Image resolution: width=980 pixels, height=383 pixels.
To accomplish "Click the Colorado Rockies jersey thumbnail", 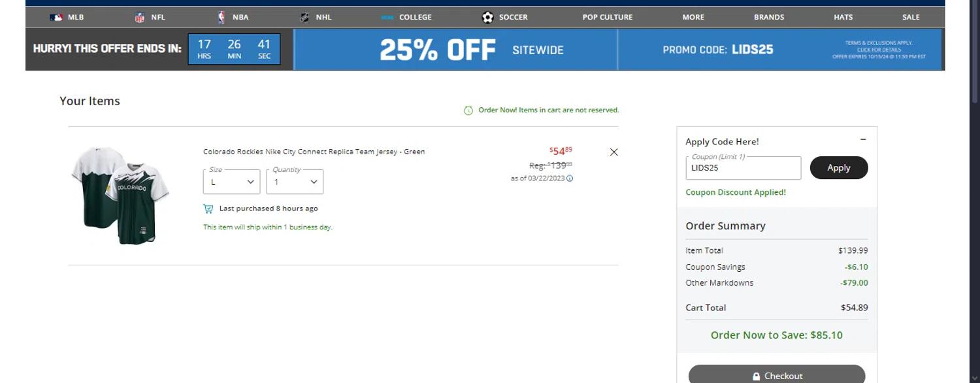I will (x=120, y=195).
